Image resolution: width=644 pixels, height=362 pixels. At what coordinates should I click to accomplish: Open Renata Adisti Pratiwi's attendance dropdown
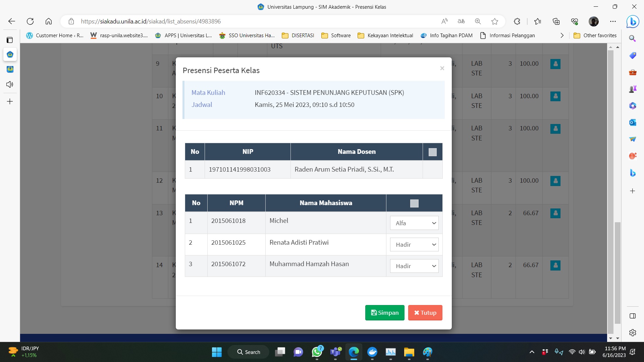coord(414,245)
